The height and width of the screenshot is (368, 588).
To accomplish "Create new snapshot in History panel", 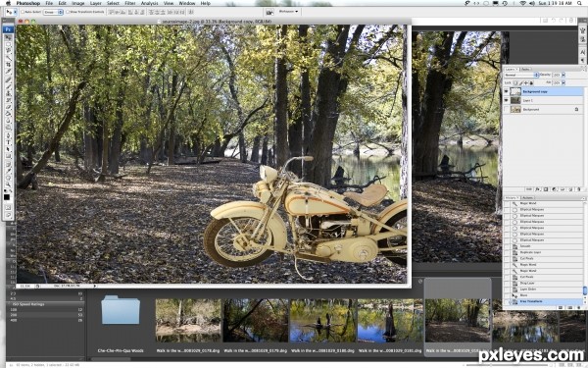I will pos(569,307).
